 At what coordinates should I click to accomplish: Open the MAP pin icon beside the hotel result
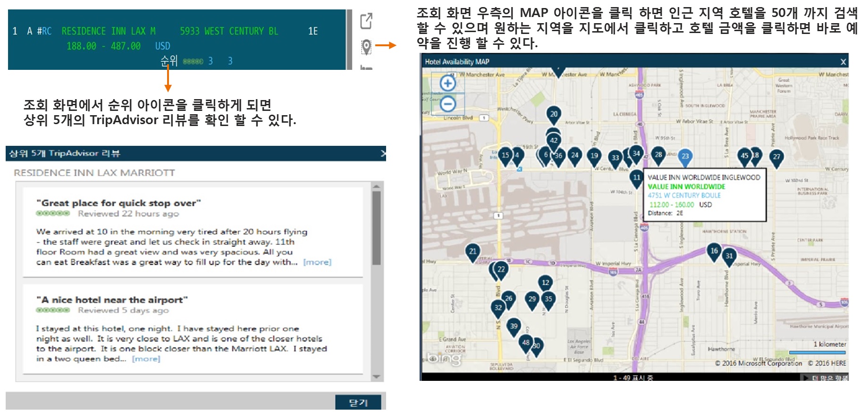[x=366, y=46]
